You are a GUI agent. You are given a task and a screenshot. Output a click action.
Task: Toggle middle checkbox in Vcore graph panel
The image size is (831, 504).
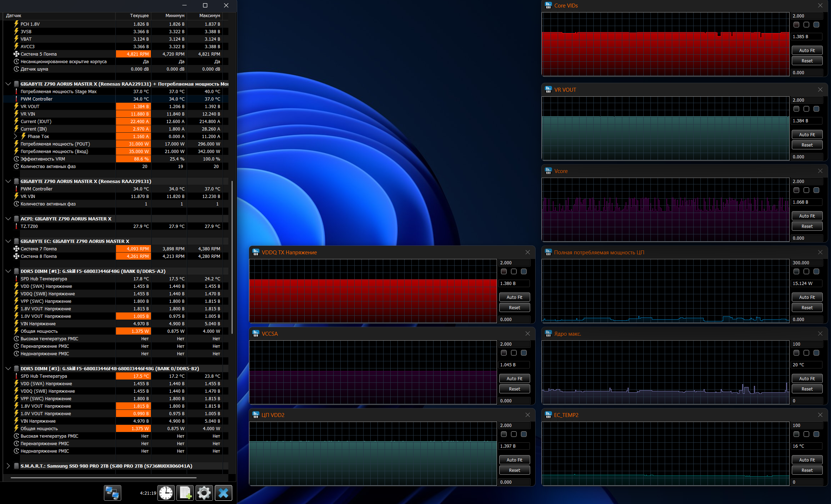tap(806, 190)
